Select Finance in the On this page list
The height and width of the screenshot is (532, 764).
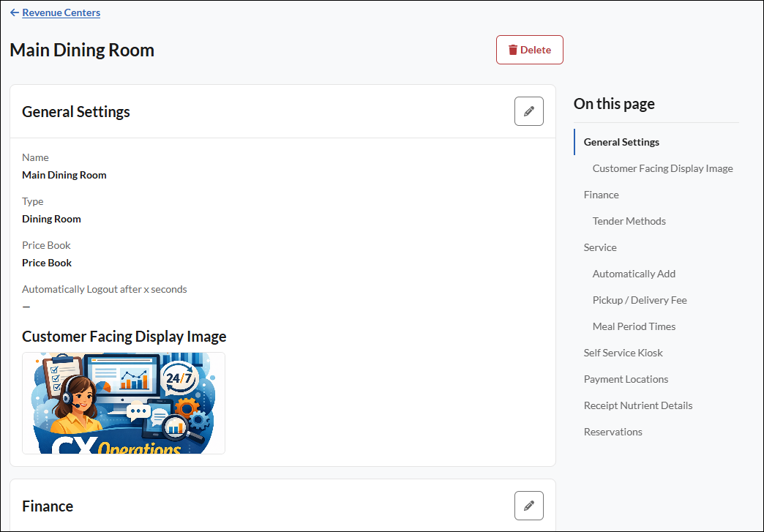(x=602, y=195)
